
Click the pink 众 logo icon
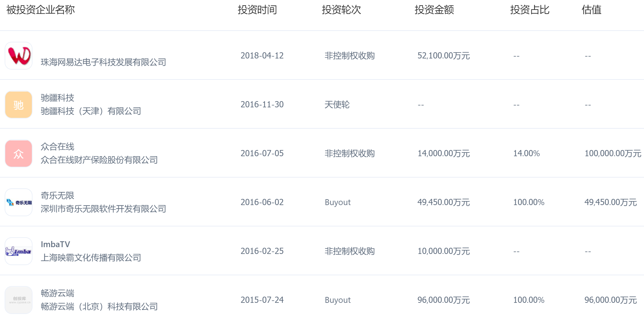click(x=19, y=153)
